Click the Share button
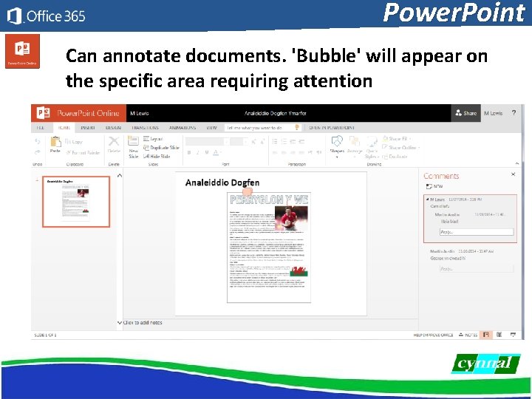Image resolution: width=532 pixels, height=399 pixels. (465, 113)
